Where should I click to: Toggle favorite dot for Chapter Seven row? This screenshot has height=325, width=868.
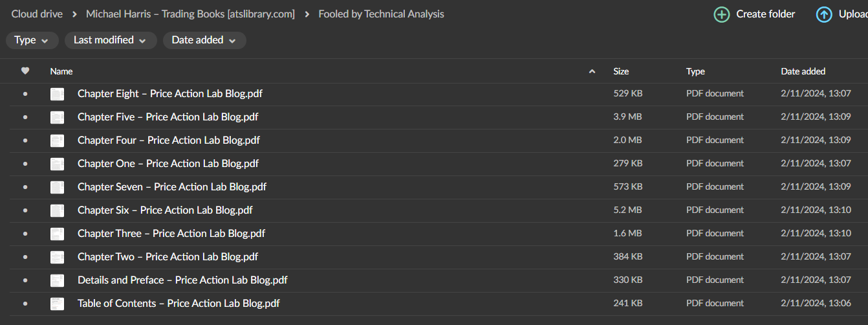coord(25,187)
